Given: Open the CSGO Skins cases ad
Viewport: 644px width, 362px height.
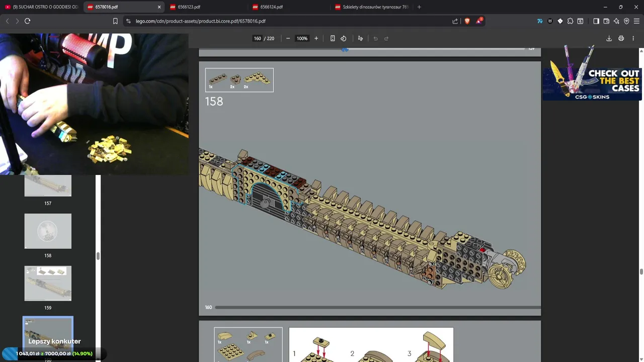Looking at the screenshot, I should point(591,74).
